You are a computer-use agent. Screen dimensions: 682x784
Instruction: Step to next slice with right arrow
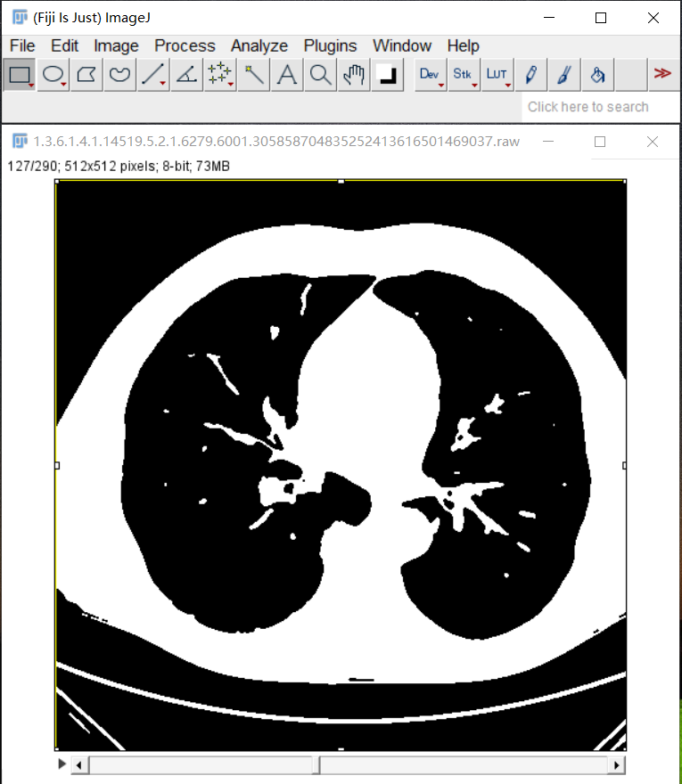pyautogui.click(x=616, y=765)
